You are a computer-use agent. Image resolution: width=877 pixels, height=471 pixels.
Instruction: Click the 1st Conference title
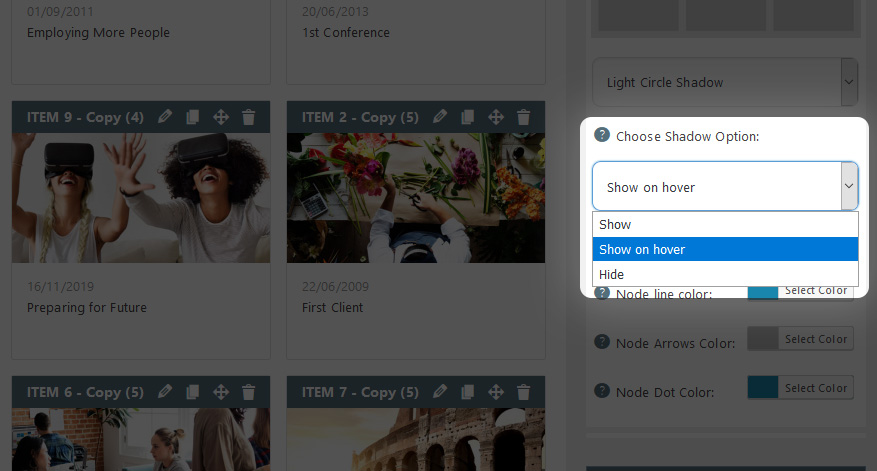(346, 32)
